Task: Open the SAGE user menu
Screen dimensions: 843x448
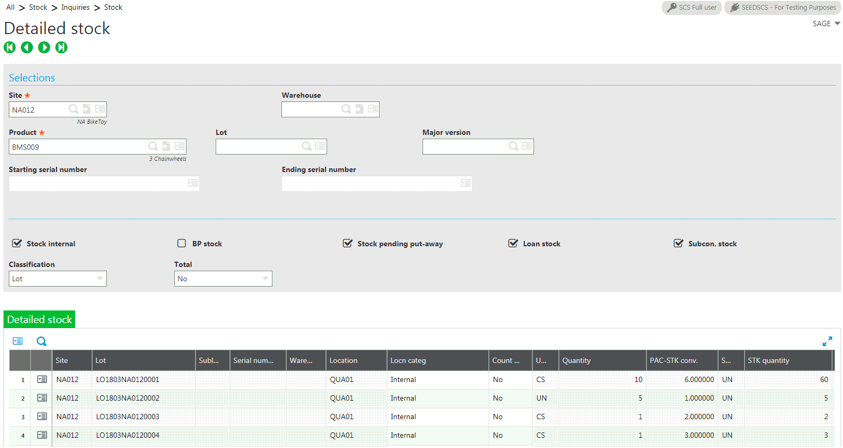Action: [x=826, y=24]
